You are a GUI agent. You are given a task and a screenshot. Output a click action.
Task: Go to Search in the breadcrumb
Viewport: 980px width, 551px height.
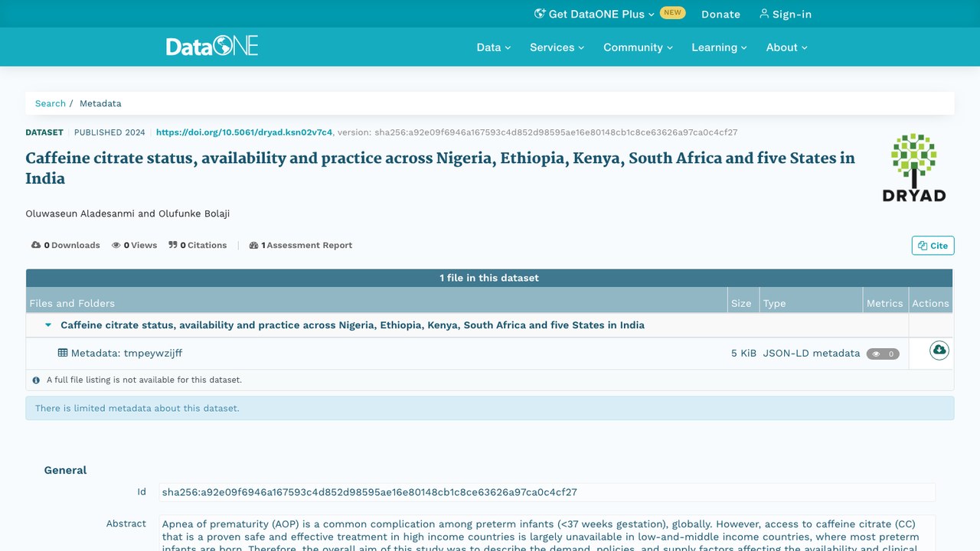51,103
